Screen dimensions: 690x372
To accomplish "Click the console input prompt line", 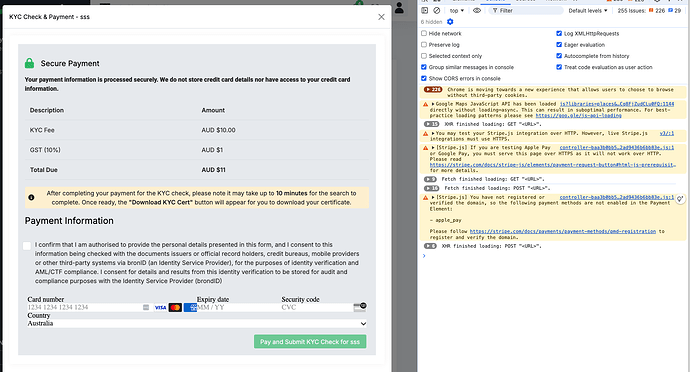I will [x=554, y=256].
